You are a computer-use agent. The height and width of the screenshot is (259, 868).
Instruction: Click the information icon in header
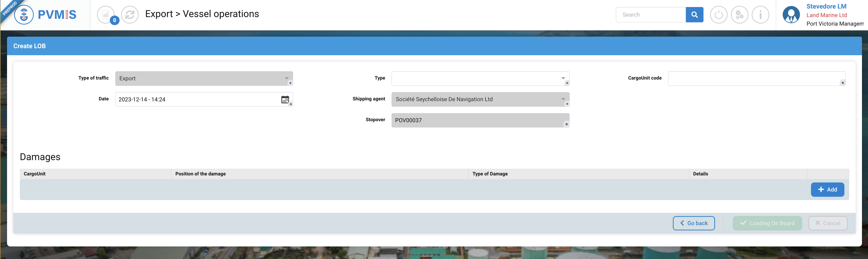pyautogui.click(x=760, y=15)
